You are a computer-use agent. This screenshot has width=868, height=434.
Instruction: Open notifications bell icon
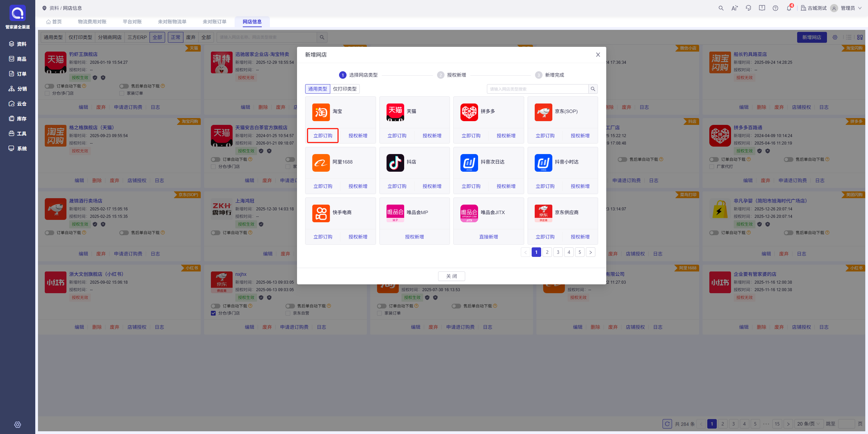point(789,8)
